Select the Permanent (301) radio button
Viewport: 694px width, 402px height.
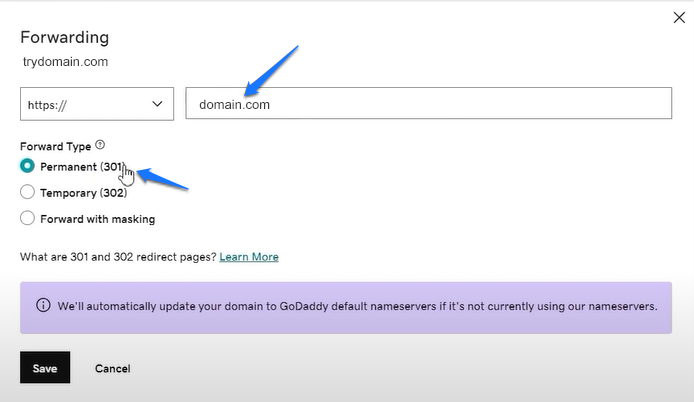tap(27, 166)
